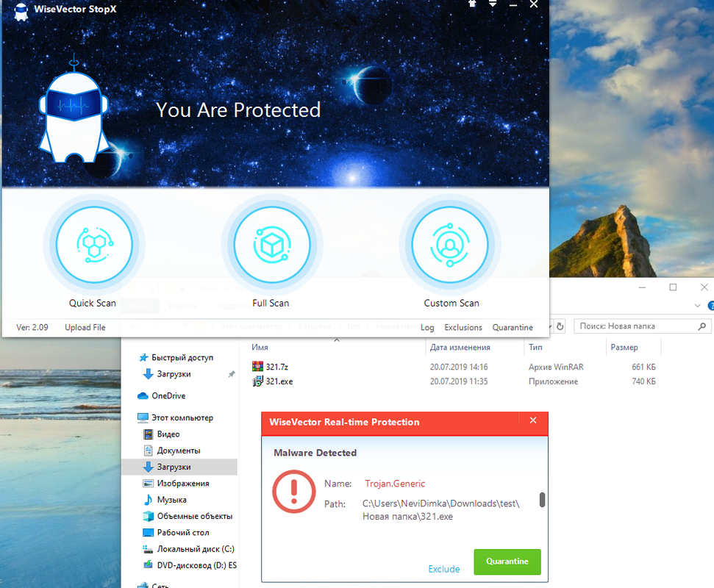Screen dimensions: 714x588
Task: Open the Рабочий стол folder
Action: click(183, 532)
